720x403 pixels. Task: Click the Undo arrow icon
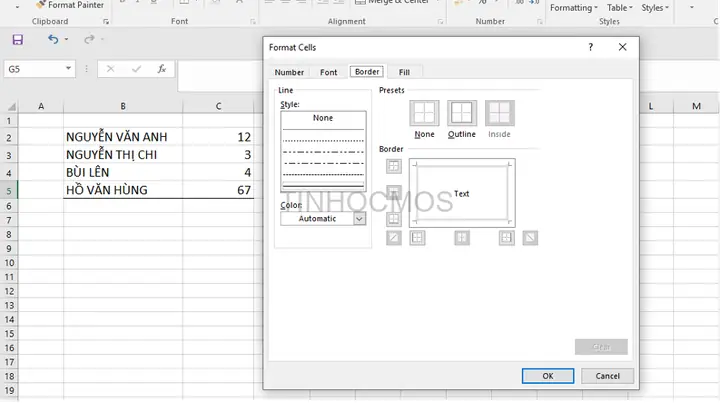click(x=53, y=39)
